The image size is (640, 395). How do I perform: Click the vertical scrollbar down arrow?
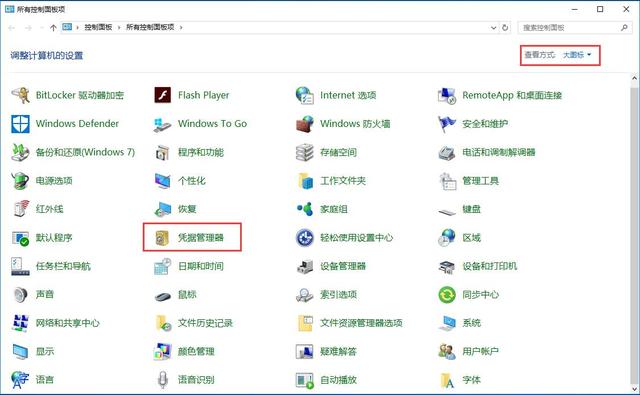tap(634, 388)
